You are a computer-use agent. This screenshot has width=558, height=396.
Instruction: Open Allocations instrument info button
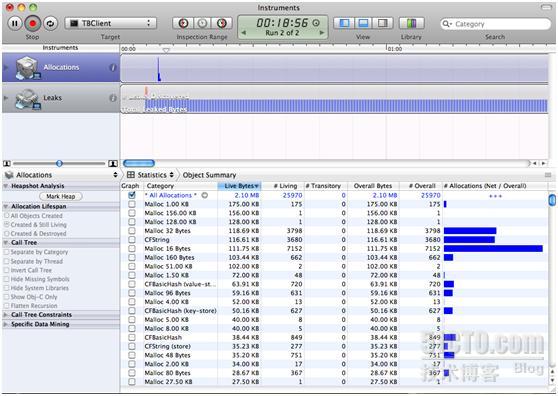tap(113, 68)
